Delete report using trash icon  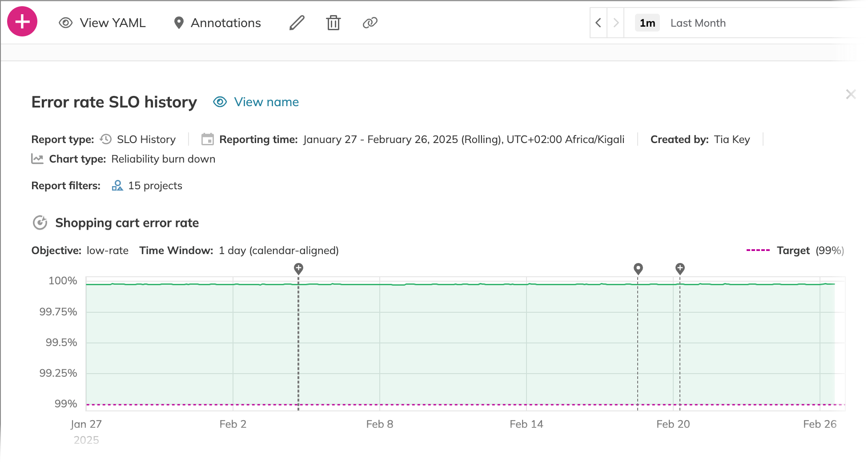click(x=333, y=23)
